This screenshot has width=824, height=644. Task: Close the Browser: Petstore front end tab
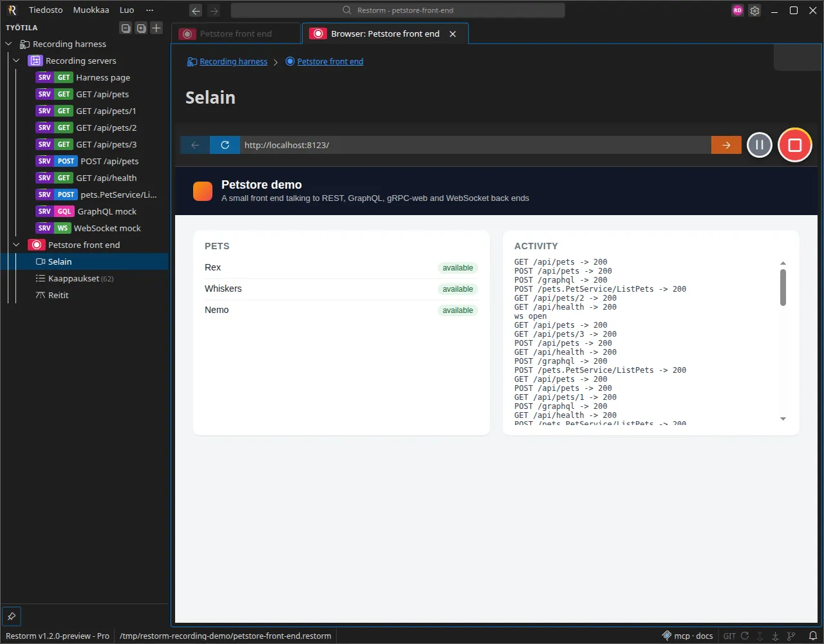coord(453,33)
